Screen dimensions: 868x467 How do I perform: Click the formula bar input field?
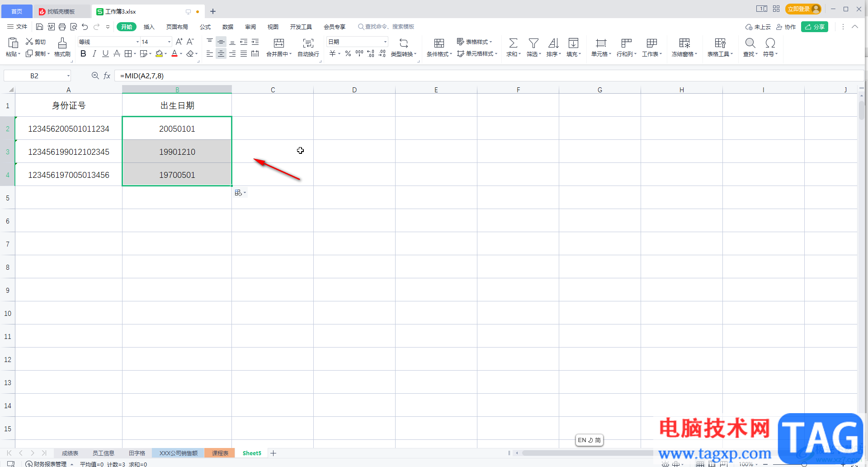click(488, 76)
